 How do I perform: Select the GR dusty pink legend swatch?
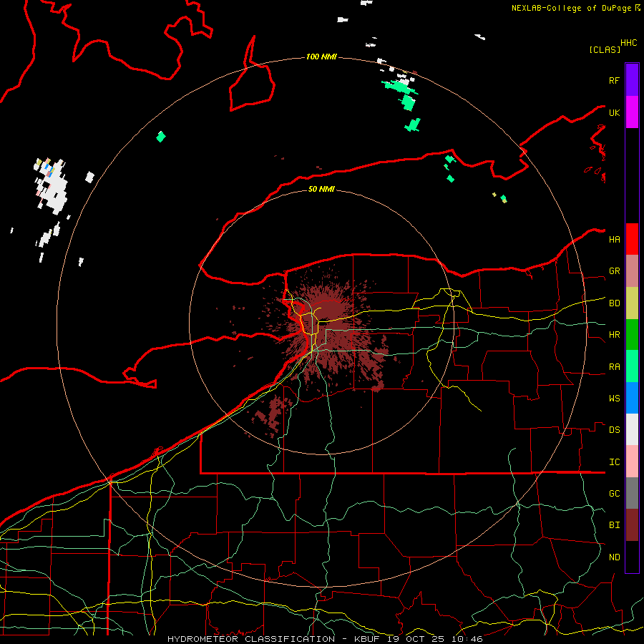632,270
